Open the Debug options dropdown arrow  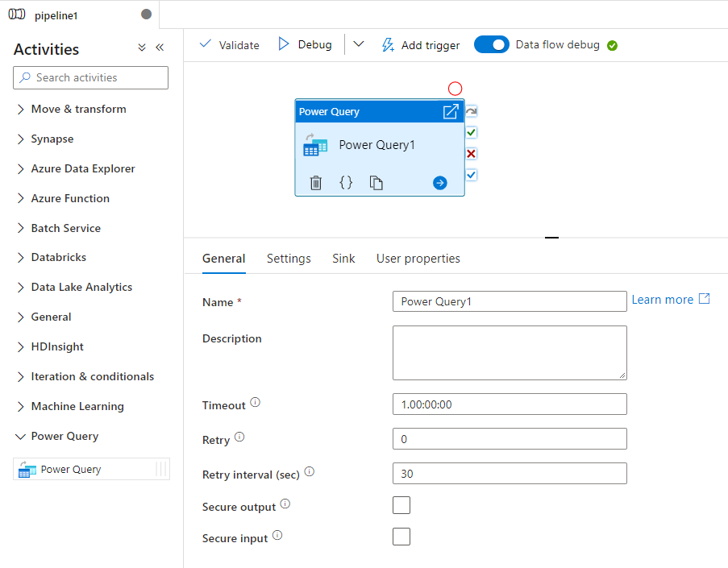pyautogui.click(x=359, y=45)
